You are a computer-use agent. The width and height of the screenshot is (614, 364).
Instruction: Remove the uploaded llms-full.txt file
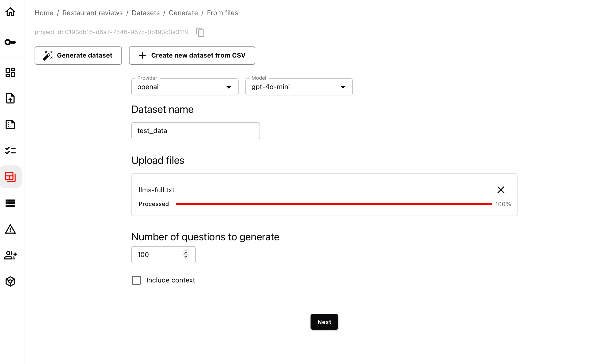pyautogui.click(x=501, y=190)
